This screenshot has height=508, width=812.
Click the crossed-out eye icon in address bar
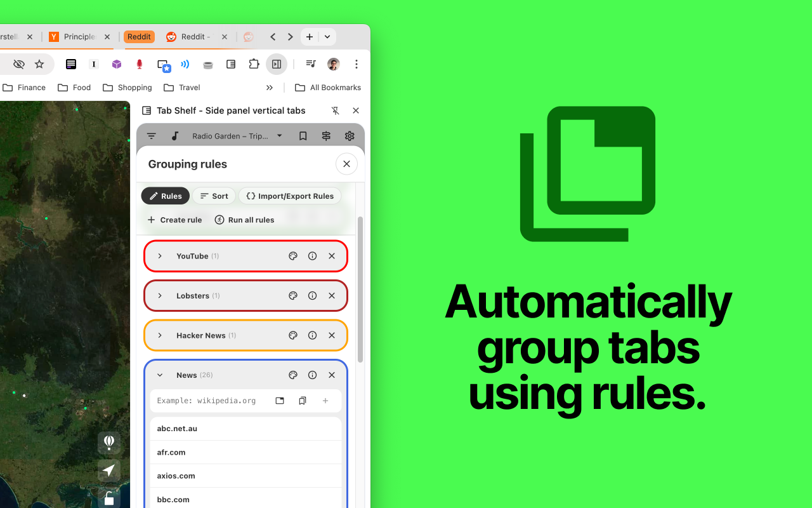(19, 64)
